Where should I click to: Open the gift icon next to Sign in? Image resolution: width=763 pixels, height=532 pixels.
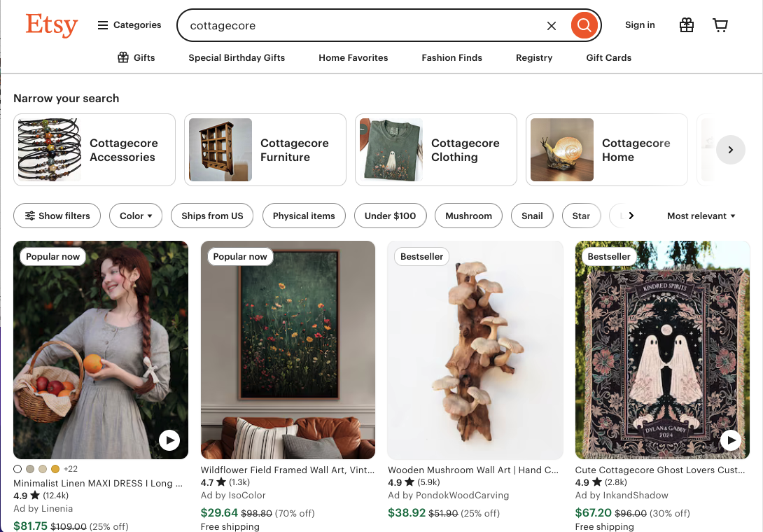point(687,26)
